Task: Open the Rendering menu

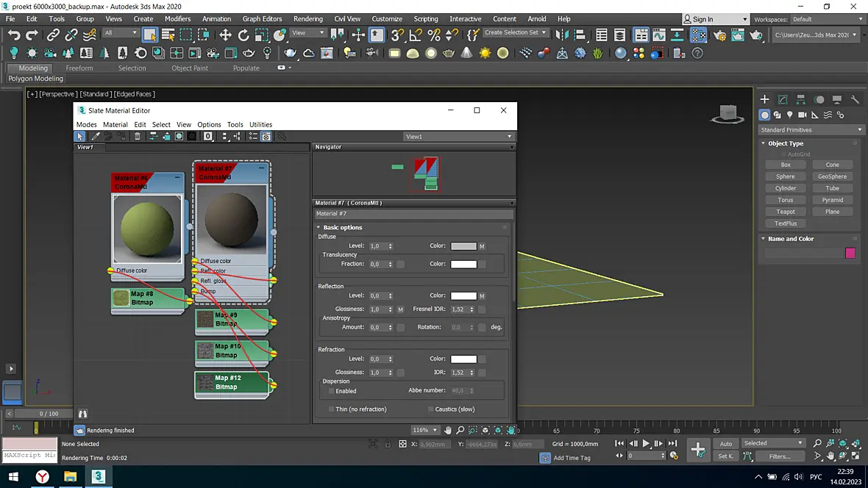Action: (x=307, y=19)
